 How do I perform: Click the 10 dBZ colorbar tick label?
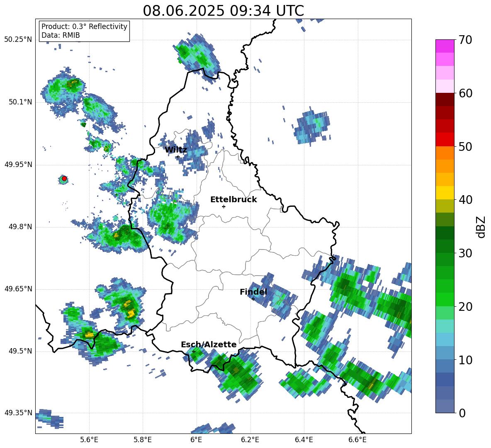(x=465, y=360)
